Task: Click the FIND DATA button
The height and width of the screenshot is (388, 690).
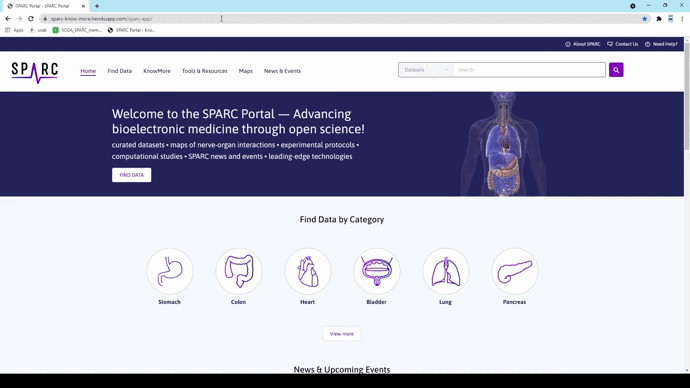Action: [132, 175]
